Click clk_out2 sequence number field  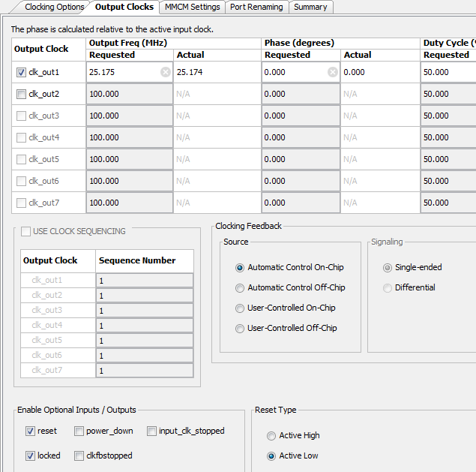[x=145, y=296]
